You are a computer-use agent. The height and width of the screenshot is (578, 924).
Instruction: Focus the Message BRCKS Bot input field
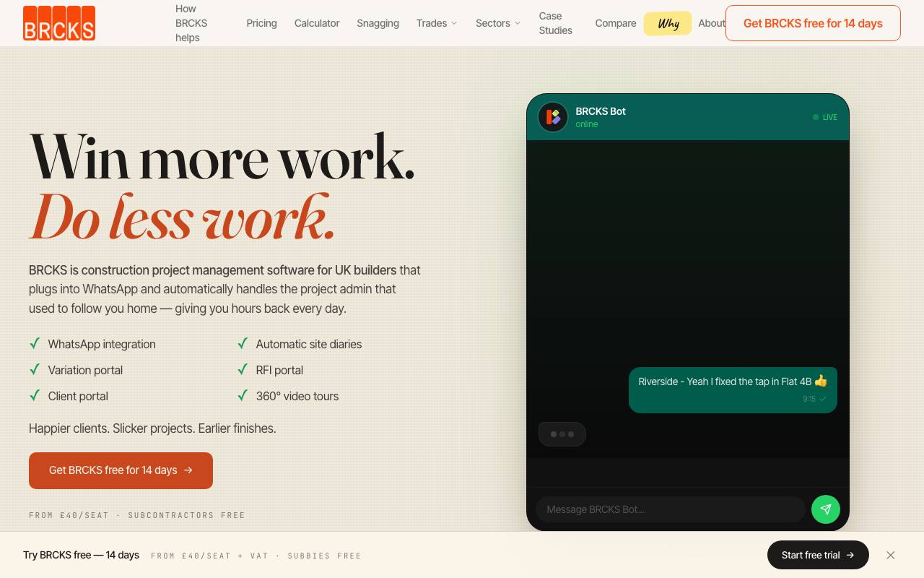[x=670, y=509]
